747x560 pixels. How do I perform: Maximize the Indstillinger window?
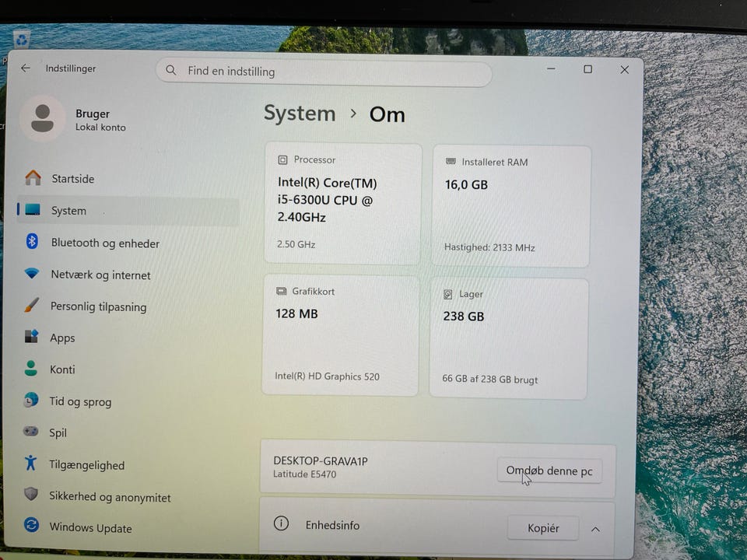tap(588, 69)
